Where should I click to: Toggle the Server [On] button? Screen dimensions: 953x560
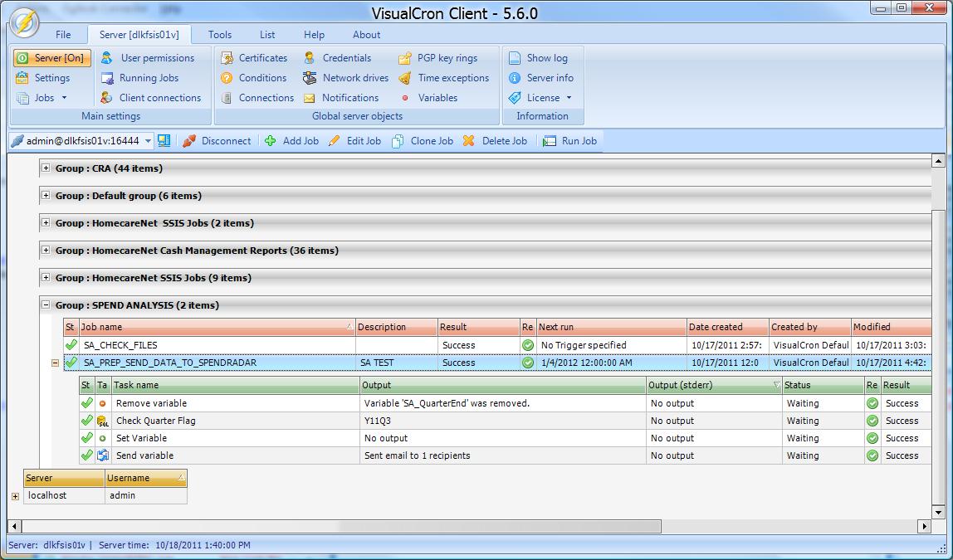point(51,58)
